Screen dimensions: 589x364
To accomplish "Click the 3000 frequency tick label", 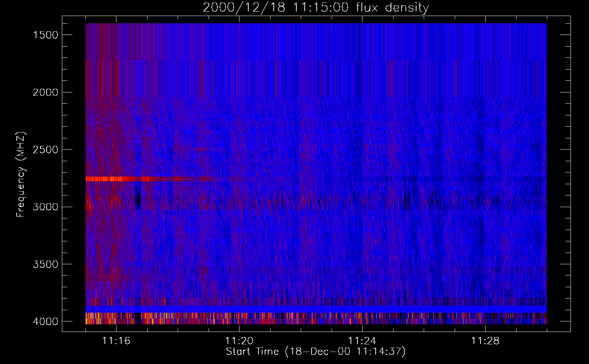I will click(x=46, y=207).
